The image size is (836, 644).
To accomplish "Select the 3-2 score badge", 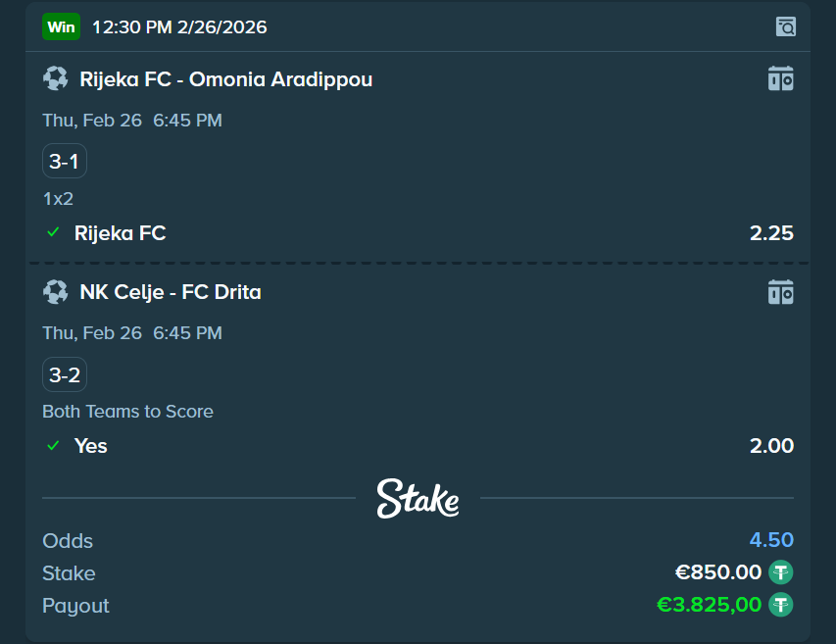I will tap(64, 373).
